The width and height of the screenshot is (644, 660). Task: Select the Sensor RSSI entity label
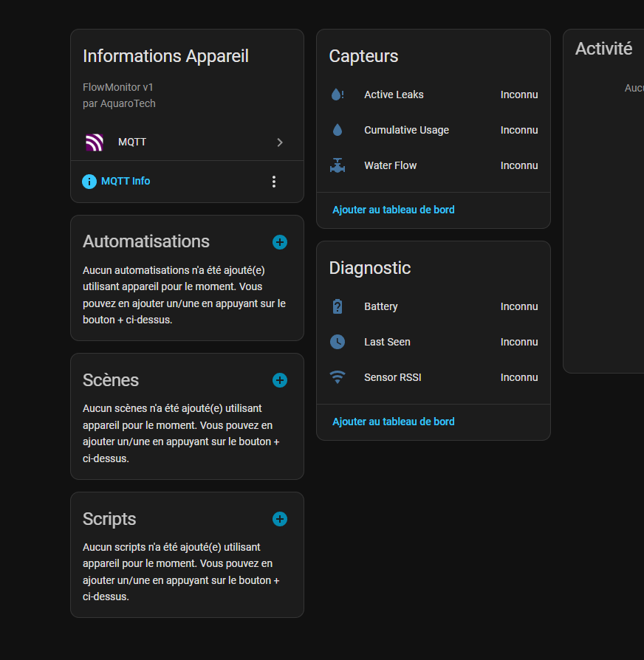pos(392,377)
